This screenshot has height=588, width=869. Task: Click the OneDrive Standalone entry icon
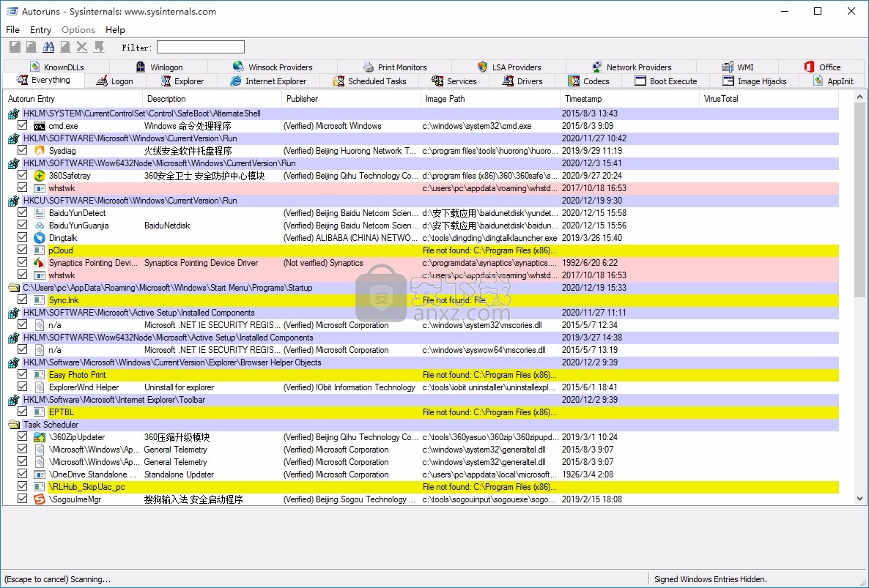click(x=40, y=475)
